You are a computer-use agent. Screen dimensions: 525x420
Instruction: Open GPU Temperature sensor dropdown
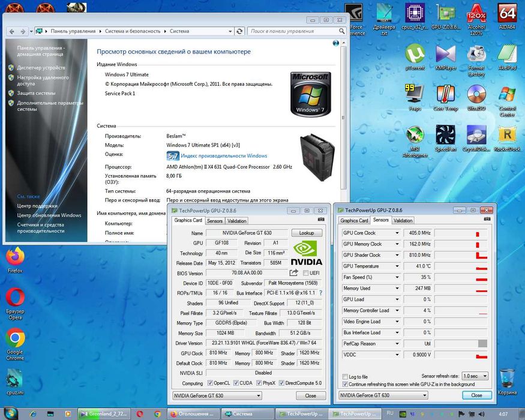(x=397, y=266)
